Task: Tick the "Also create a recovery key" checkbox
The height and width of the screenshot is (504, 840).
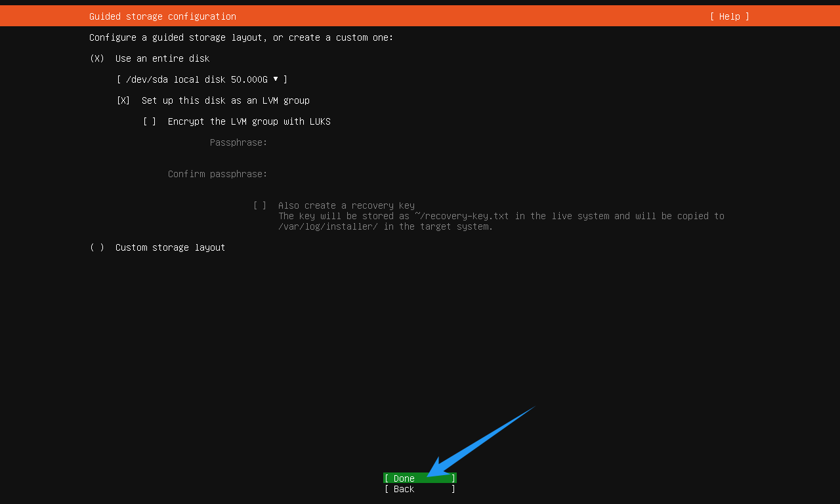Action: (260, 205)
